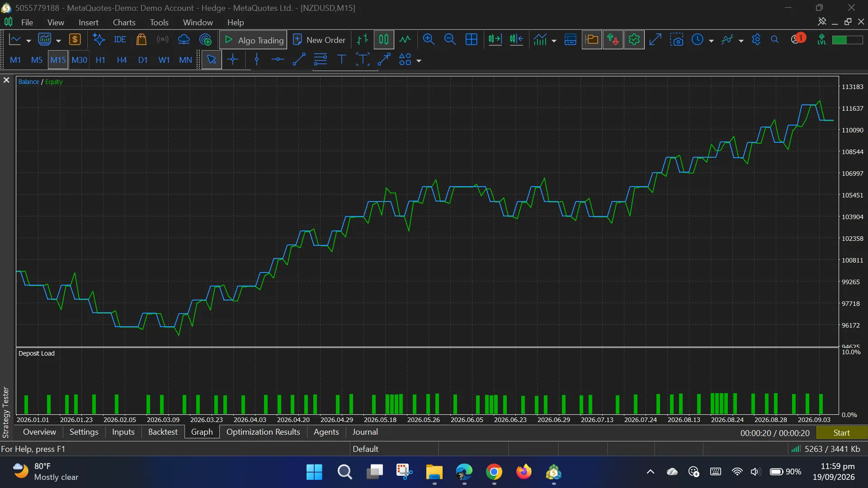Select the text label tool

click(x=342, y=60)
